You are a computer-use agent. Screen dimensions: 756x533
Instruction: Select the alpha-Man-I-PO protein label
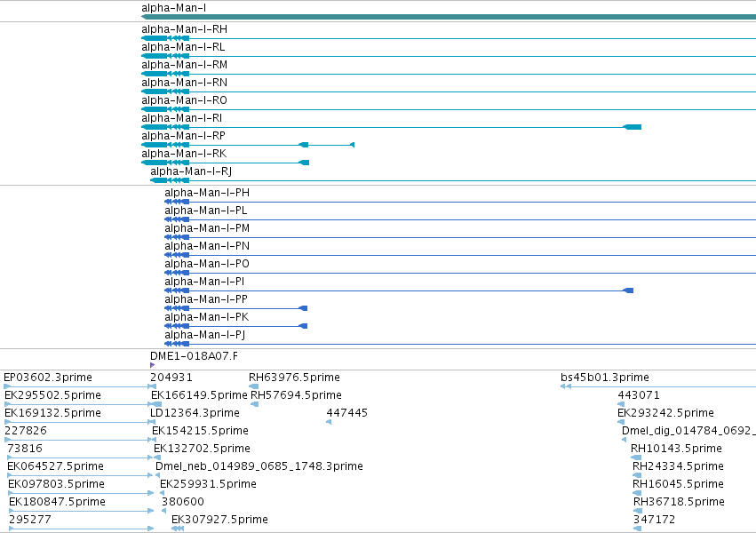click(x=207, y=265)
